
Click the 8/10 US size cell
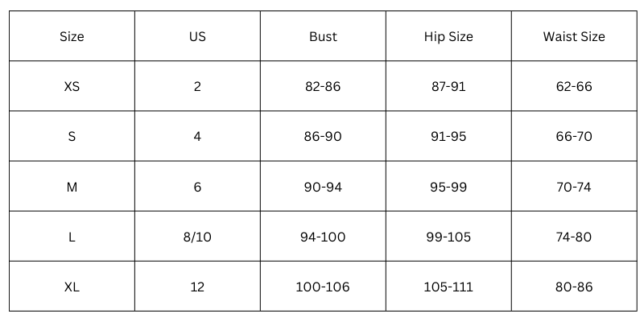click(197, 237)
